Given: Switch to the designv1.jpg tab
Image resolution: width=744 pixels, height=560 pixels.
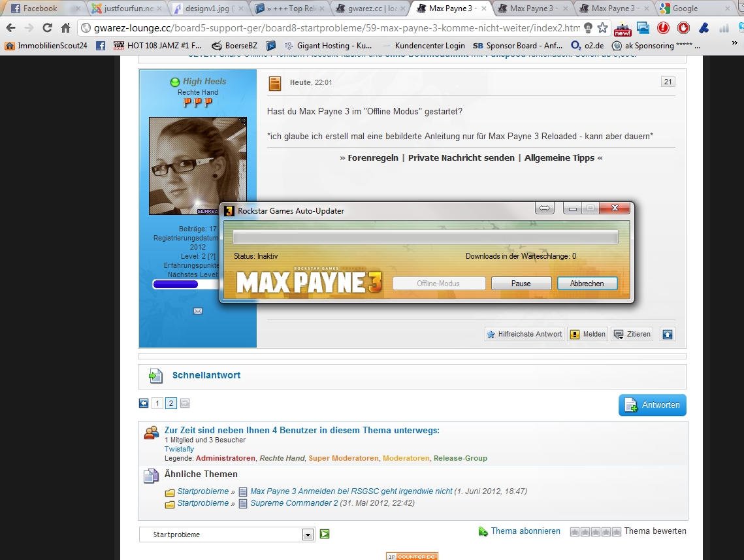Looking at the screenshot, I should pyautogui.click(x=209, y=8).
